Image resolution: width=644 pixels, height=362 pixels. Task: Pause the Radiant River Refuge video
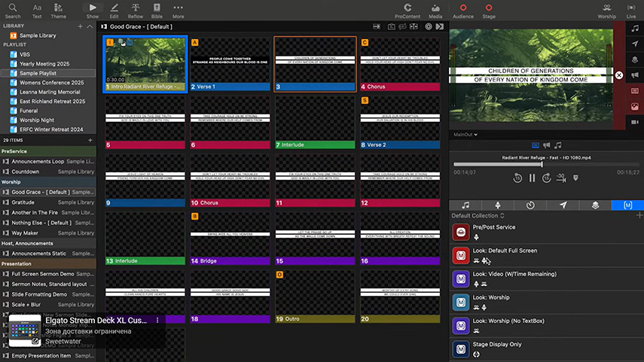tap(532, 178)
